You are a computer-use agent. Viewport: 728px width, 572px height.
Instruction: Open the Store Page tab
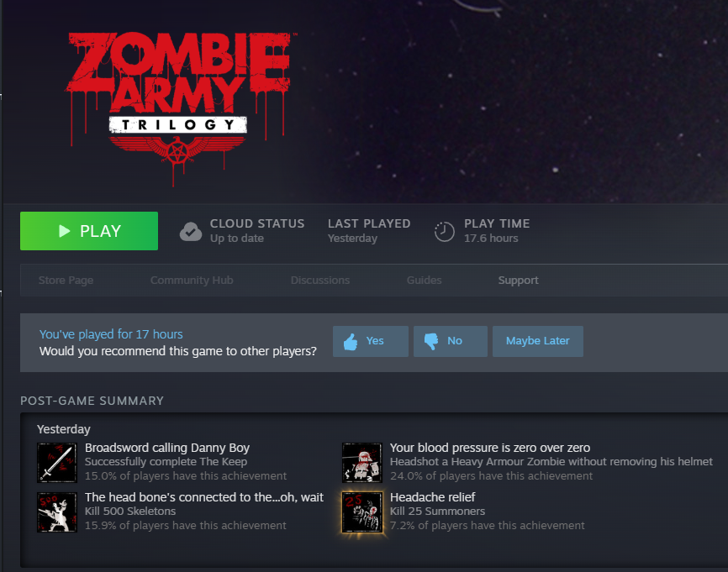pos(66,281)
